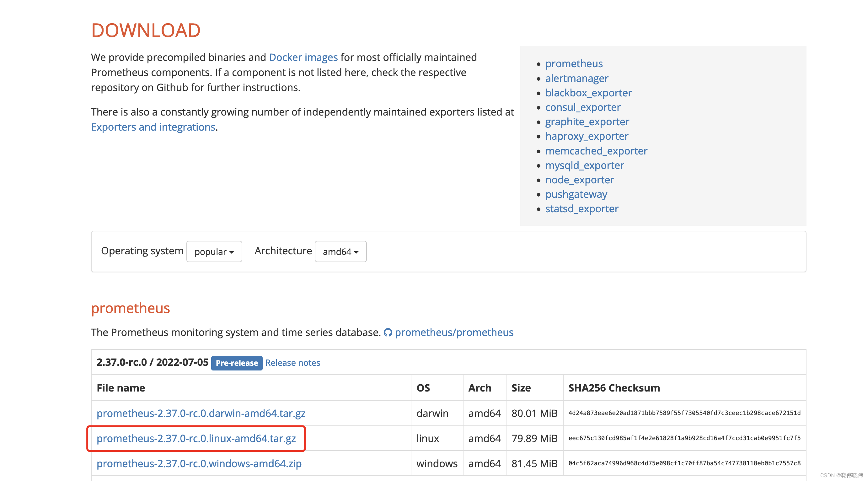
Task: Open the statsd_exporter sidebar link
Action: pyautogui.click(x=581, y=209)
